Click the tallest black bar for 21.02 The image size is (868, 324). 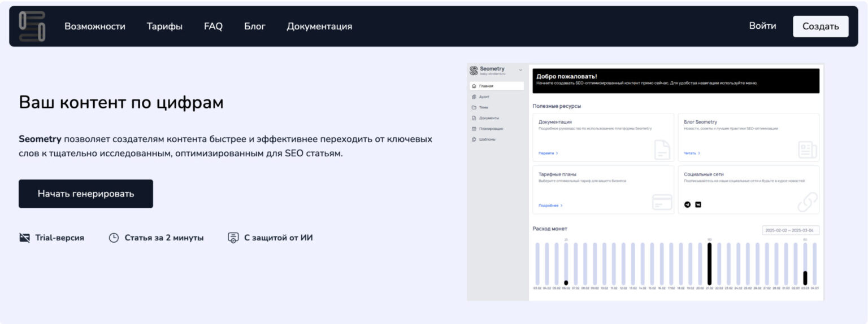pos(709,264)
